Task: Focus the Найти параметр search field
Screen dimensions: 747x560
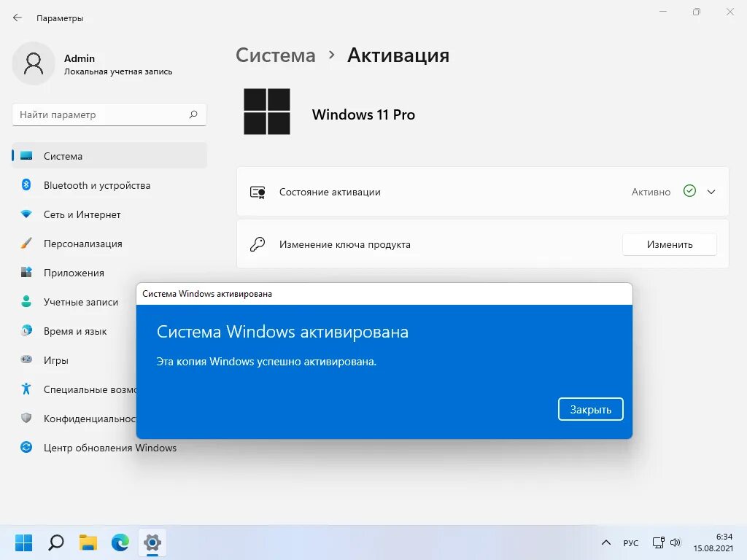Action: pos(109,114)
